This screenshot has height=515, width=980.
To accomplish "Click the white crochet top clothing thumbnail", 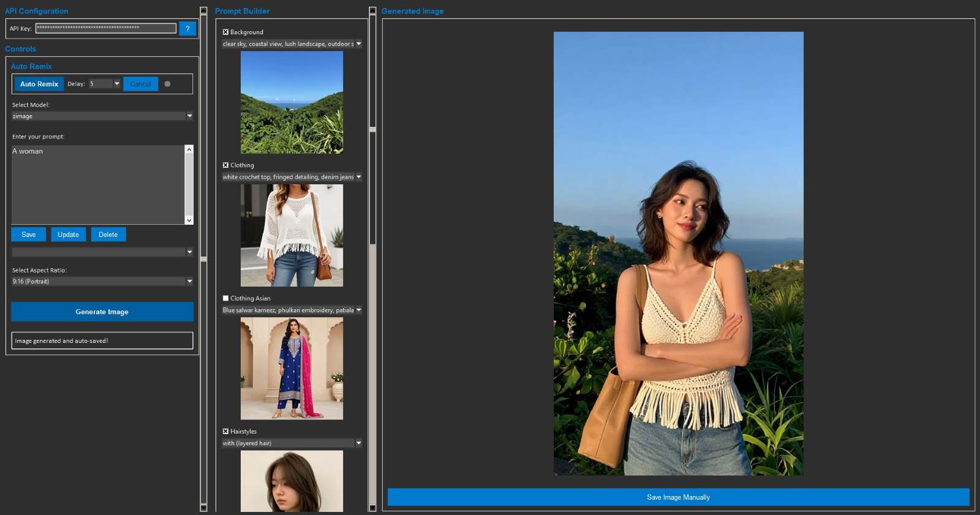I will [x=292, y=235].
